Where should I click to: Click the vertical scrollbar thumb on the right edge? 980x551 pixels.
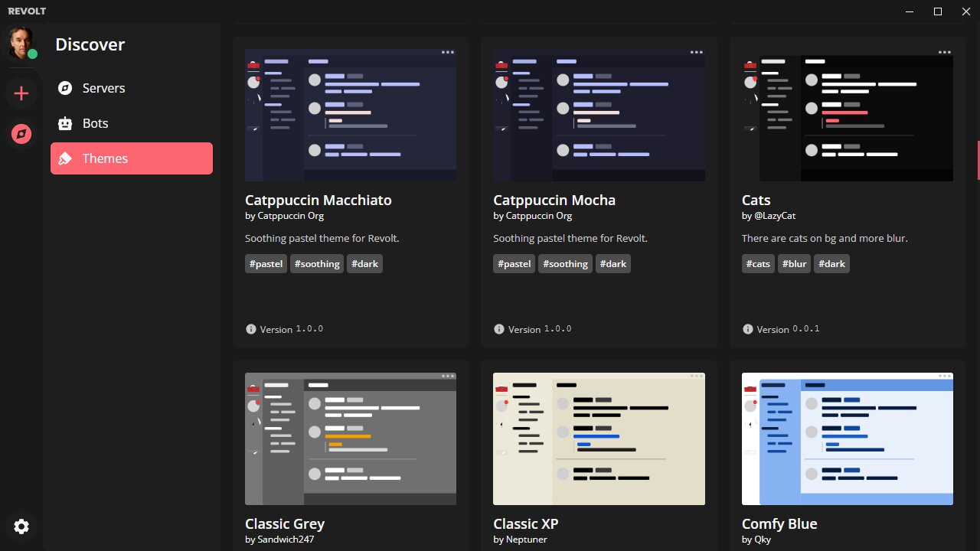click(x=978, y=161)
